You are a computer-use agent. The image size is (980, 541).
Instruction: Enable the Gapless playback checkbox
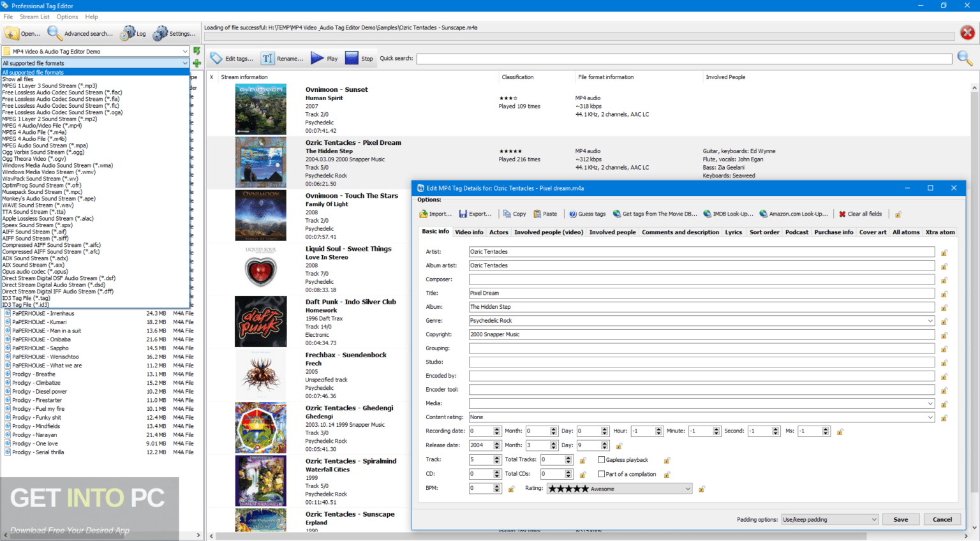(600, 459)
